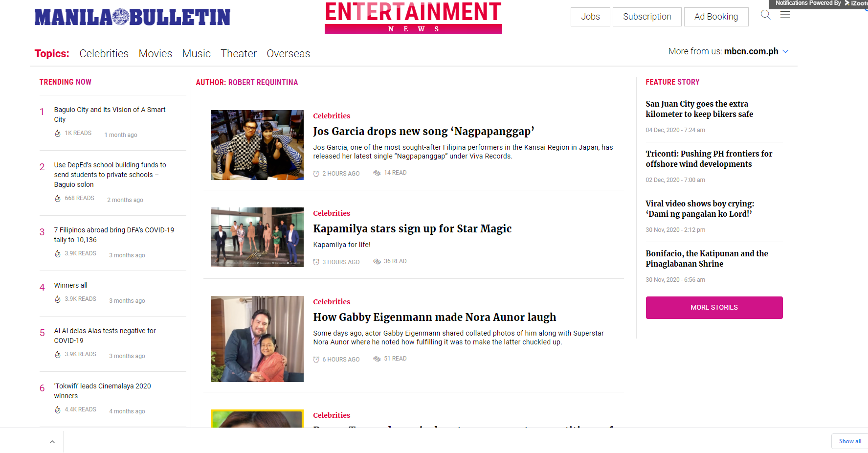Open Viral video boy crying feature story
Image resolution: width=868 pixels, height=453 pixels.
tap(700, 209)
